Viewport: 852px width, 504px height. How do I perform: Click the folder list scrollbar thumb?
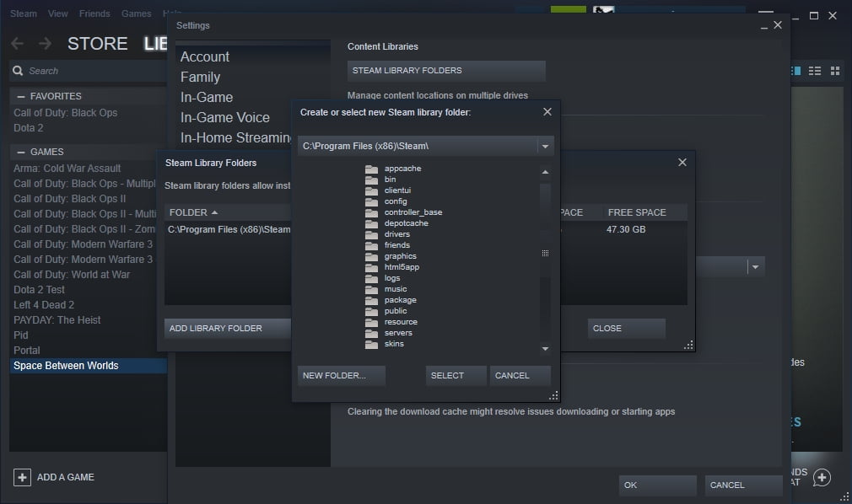(x=545, y=254)
